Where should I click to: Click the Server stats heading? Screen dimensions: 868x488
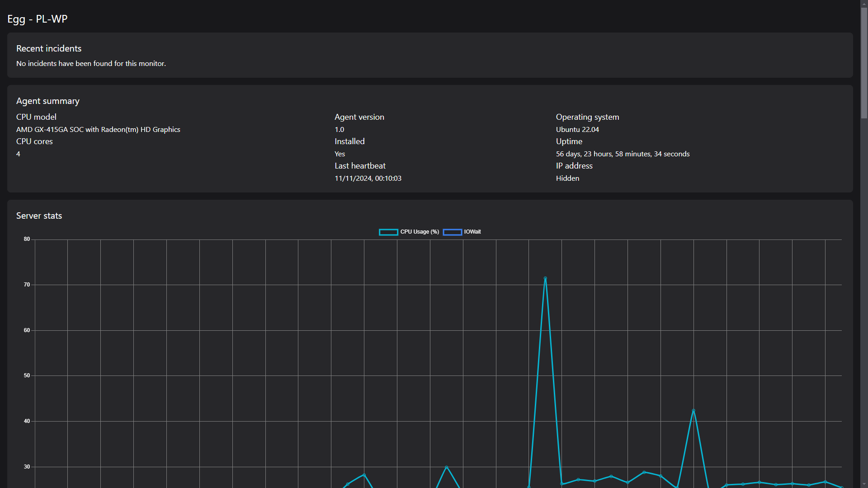[39, 216]
